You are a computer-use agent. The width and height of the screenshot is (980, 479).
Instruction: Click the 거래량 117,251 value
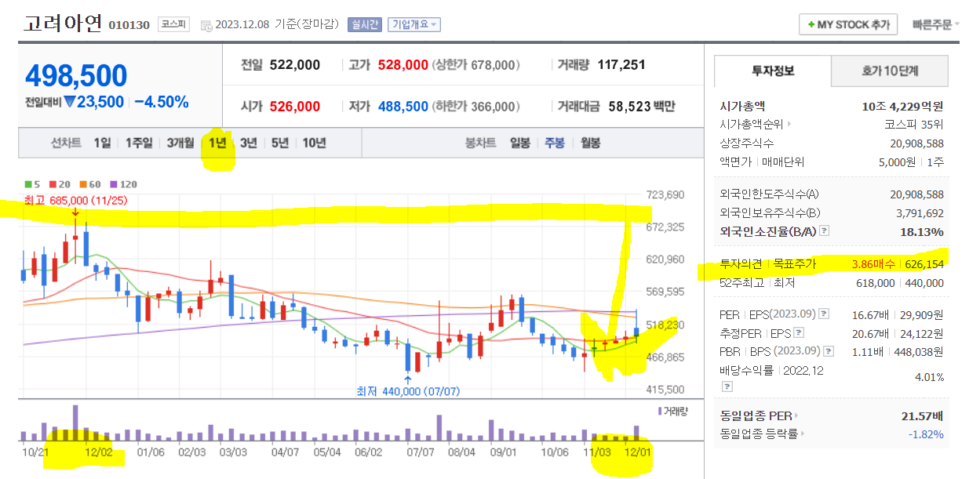621,65
